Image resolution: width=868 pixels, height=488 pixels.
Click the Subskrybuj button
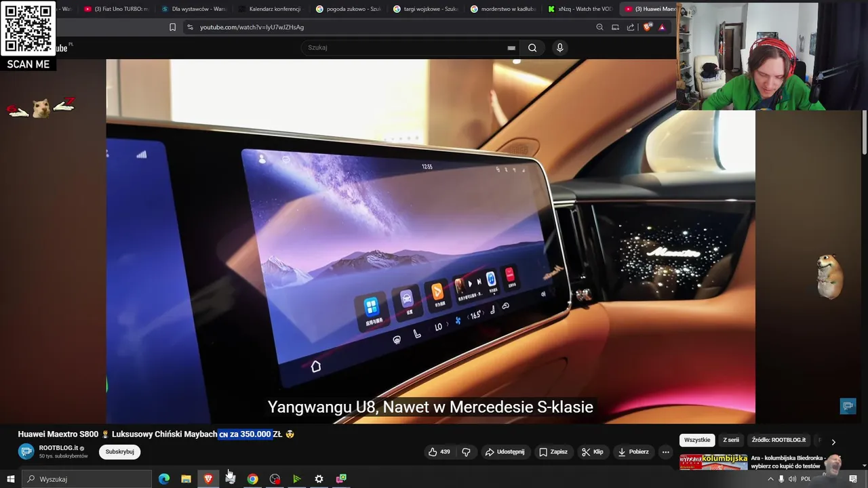120,451
